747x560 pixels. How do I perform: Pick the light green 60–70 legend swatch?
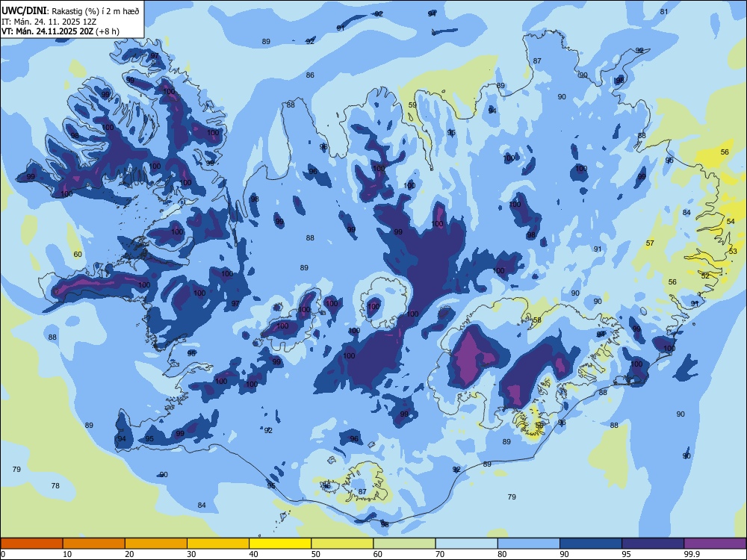tap(404, 544)
